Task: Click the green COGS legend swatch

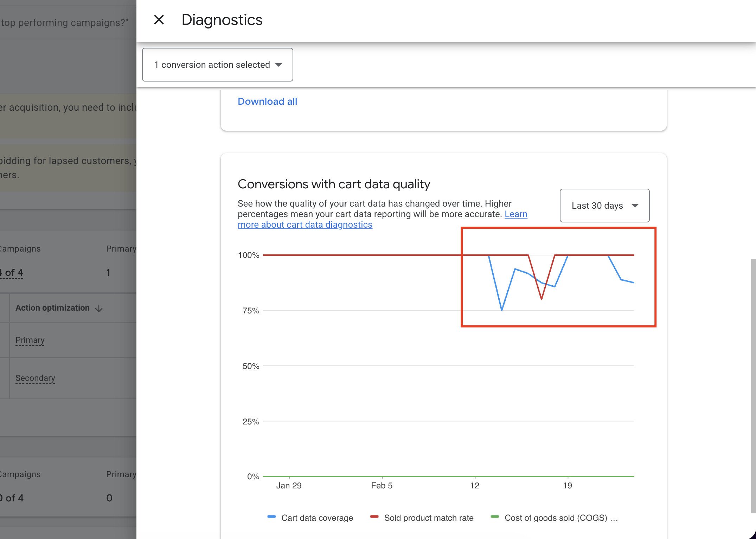Action: (x=495, y=517)
